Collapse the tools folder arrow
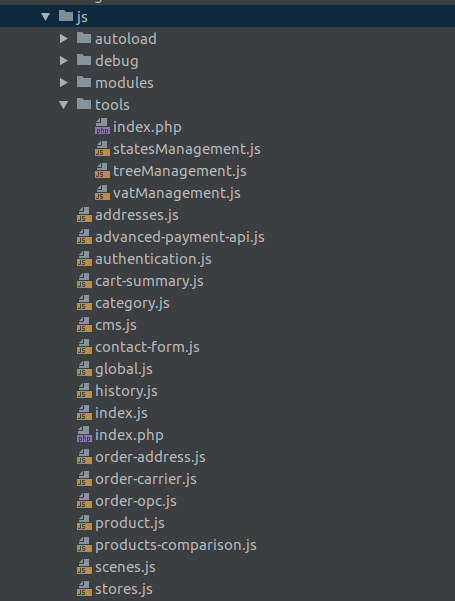Image resolution: width=455 pixels, height=601 pixels. (x=64, y=105)
